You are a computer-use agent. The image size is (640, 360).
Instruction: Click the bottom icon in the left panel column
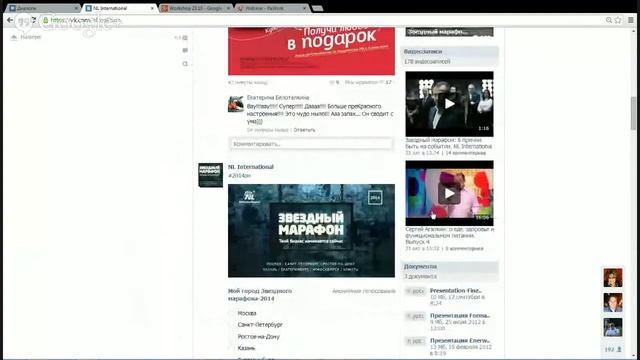[x=185, y=64]
